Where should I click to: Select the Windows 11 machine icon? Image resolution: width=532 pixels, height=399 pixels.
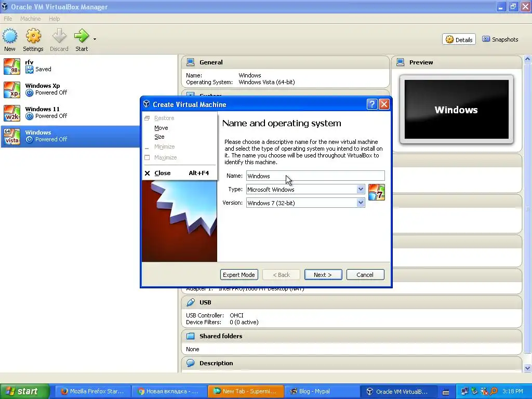pyautogui.click(x=12, y=113)
